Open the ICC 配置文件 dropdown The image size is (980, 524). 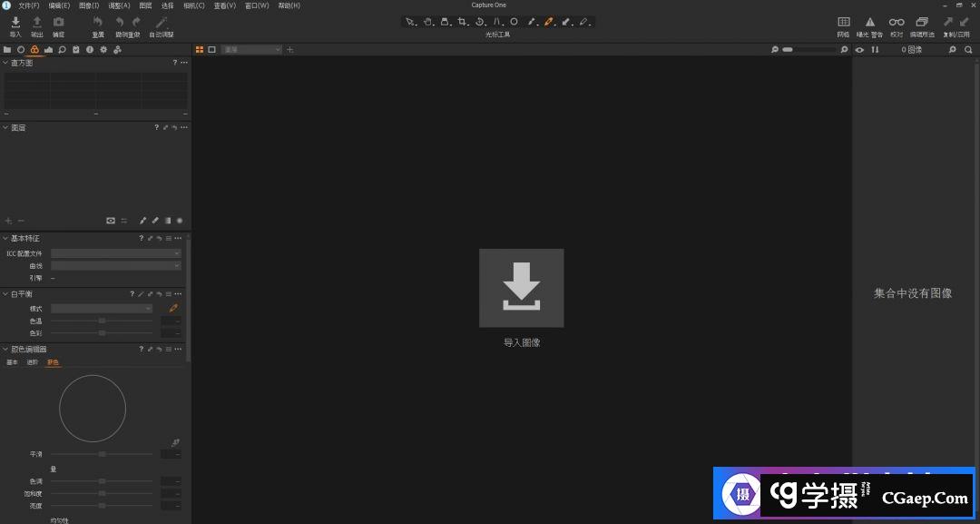[x=116, y=253]
